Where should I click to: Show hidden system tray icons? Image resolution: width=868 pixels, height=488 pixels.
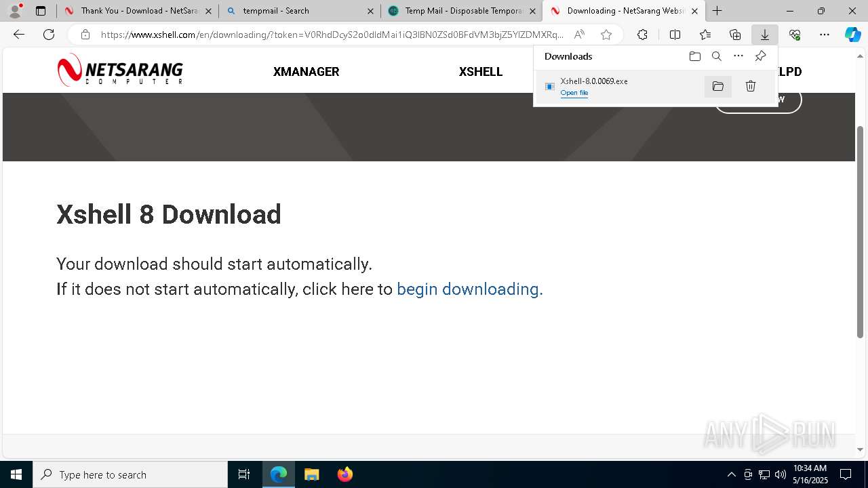tap(731, 474)
